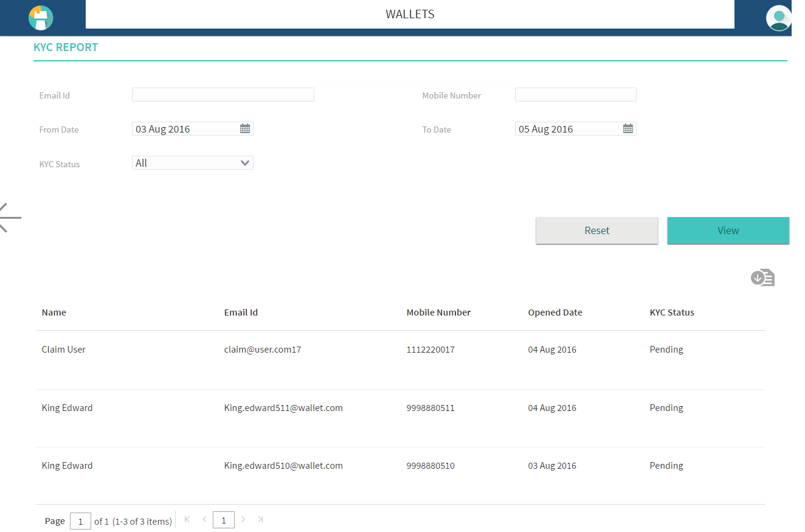Go to next page of results

click(x=243, y=519)
